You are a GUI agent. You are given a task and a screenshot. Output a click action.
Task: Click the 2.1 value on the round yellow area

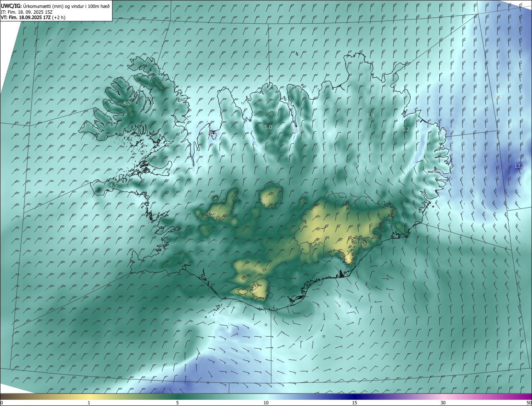pos(265,201)
